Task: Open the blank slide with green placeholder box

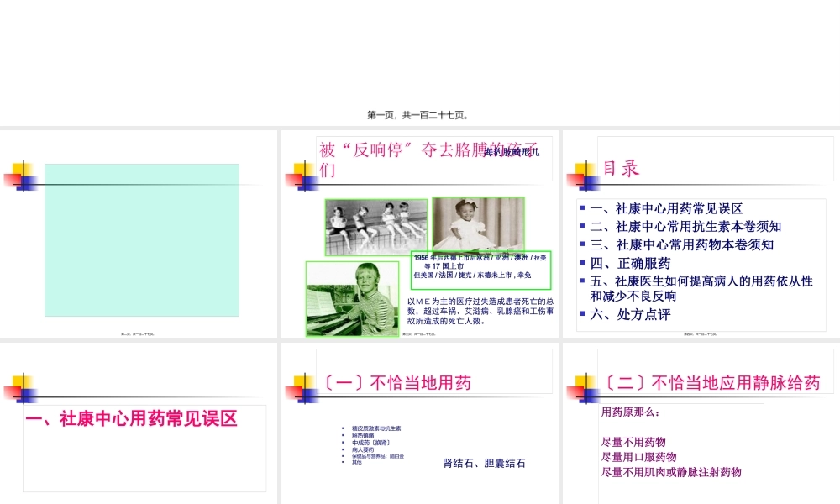Action: [139, 235]
